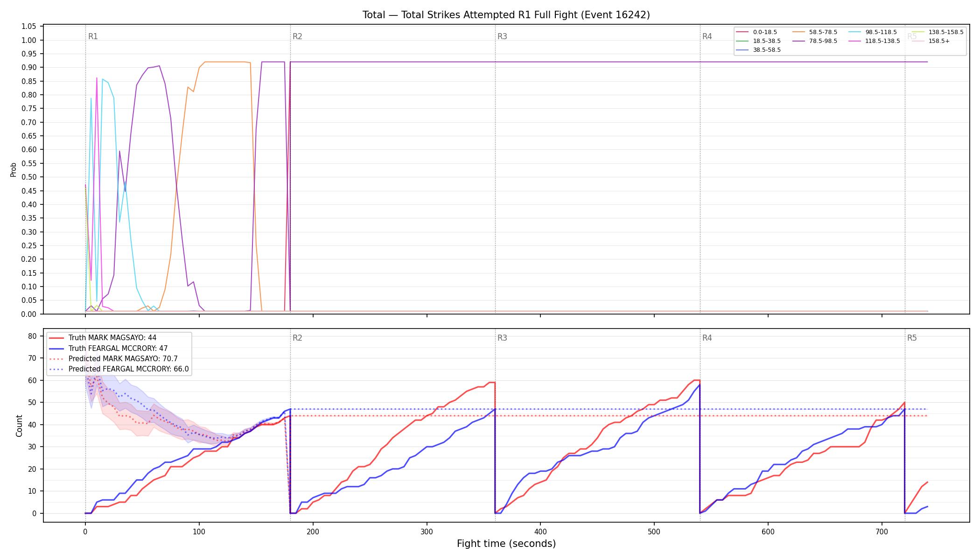
Task: Select the 18.5-38.5 legend entry
Action: pyautogui.click(x=758, y=41)
